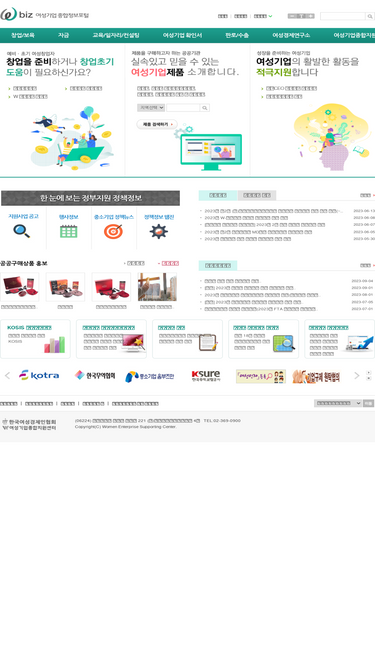Screen dimensions: 375x667
Task: Open the 한국무역협회 banner logo
Action: [x=95, y=375]
